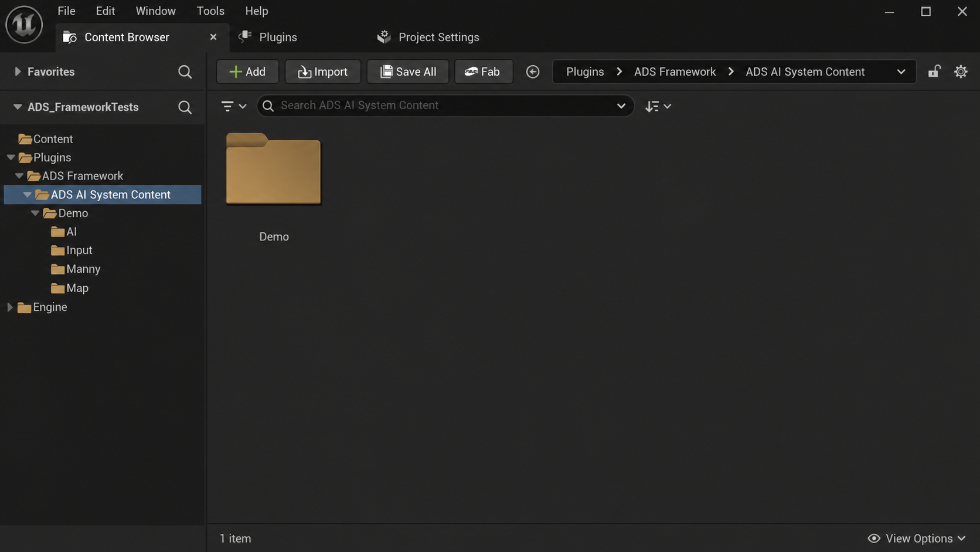Open Fab marketplace button

pos(484,72)
